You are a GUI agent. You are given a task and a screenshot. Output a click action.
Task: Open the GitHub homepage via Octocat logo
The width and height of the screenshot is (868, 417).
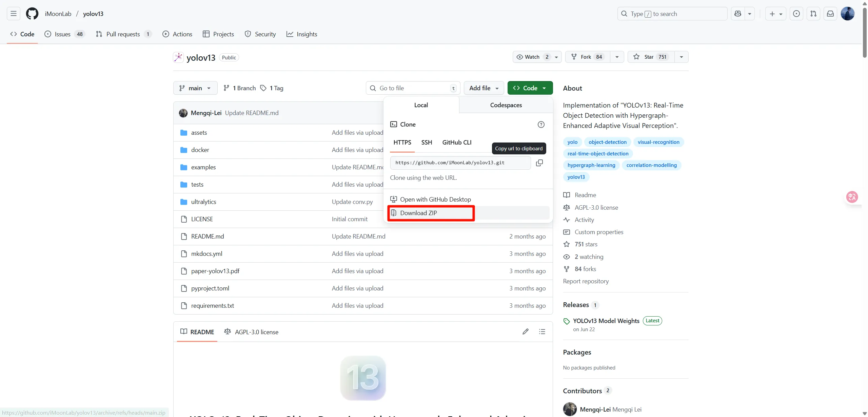coord(32,14)
